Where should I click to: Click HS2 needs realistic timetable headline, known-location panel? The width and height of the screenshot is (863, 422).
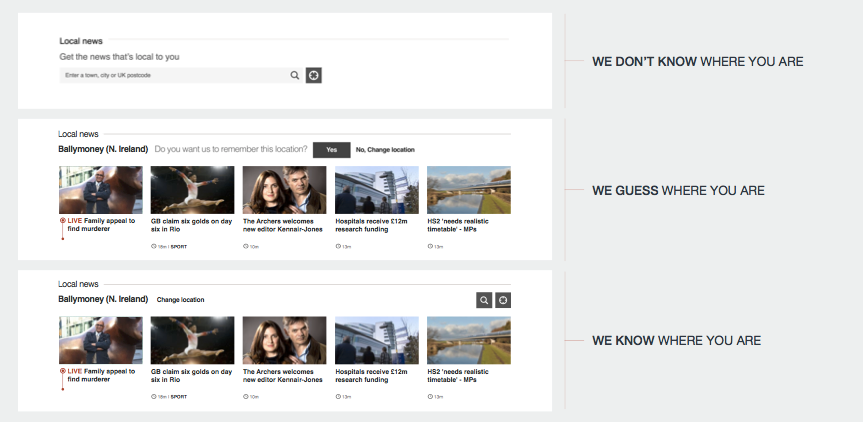pos(458,375)
